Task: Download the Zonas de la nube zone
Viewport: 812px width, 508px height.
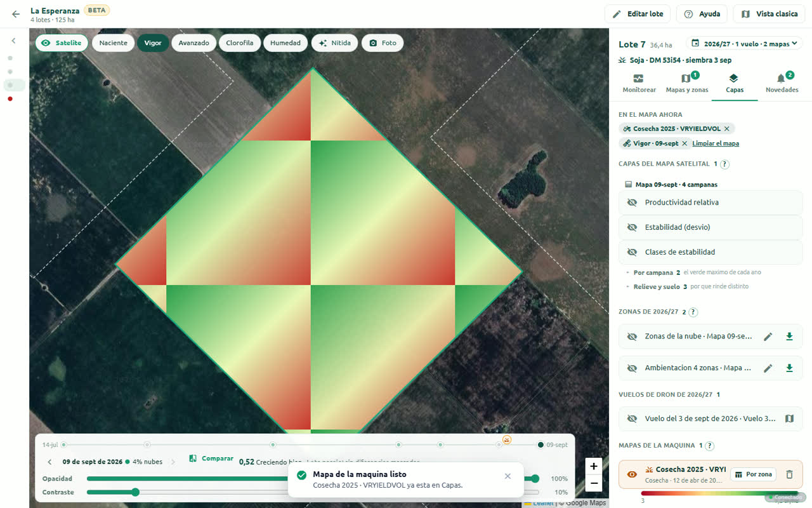Action: [x=789, y=337]
